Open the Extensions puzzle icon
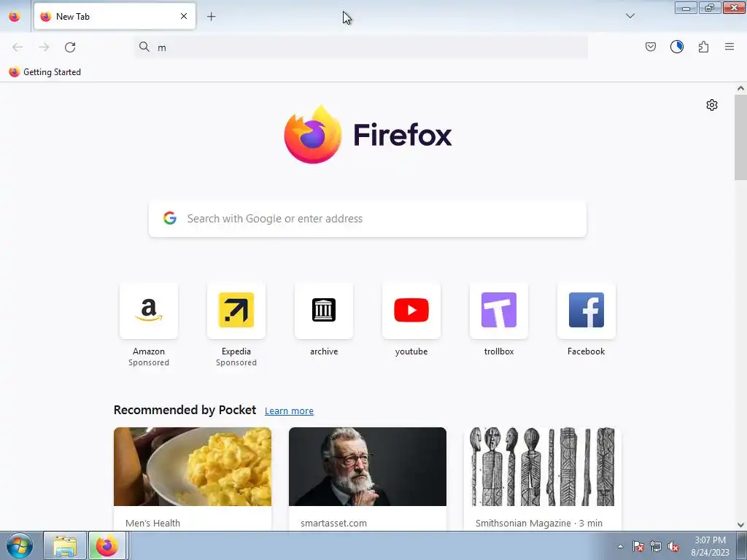Viewport: 747px width, 560px height. pos(703,47)
